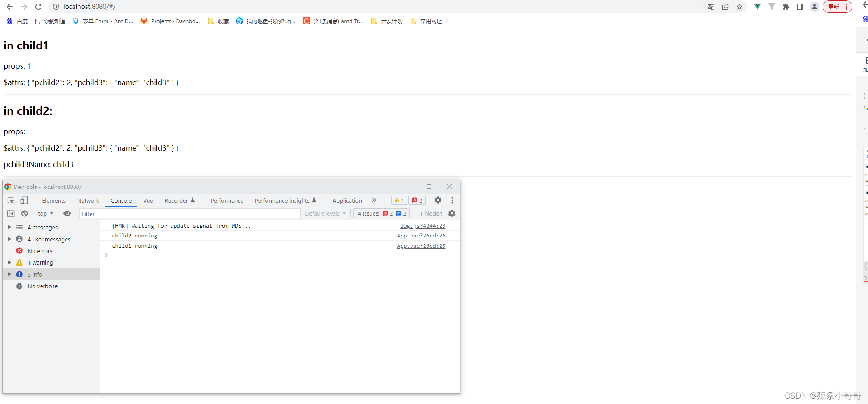Open the Vue devtools extension icon

click(757, 7)
